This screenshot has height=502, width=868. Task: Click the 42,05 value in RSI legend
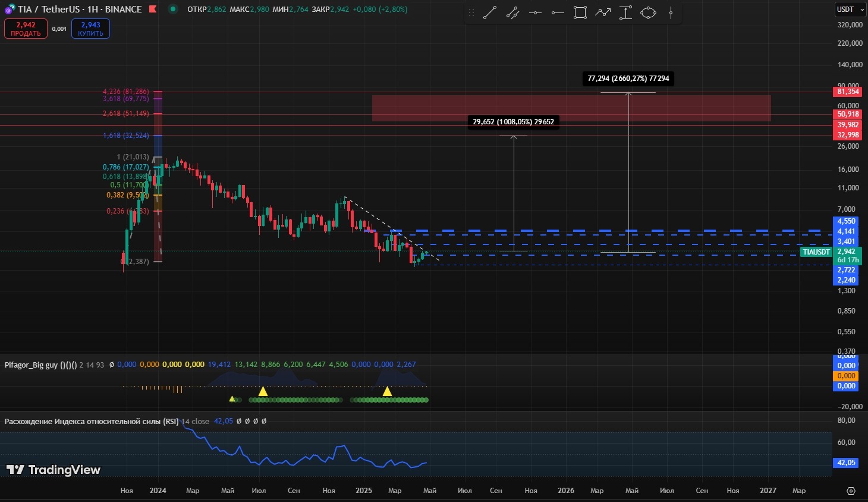pos(224,421)
